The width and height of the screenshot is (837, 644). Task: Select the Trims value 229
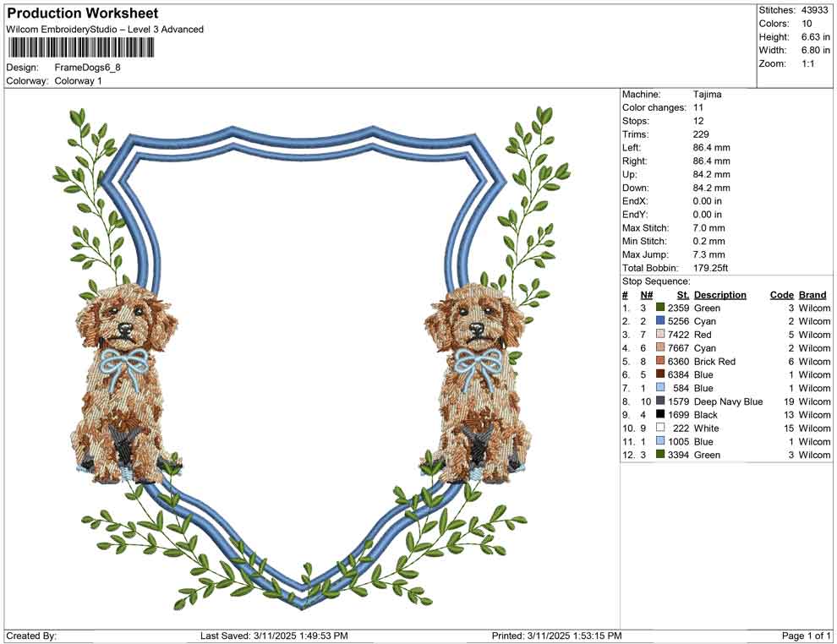701,134
